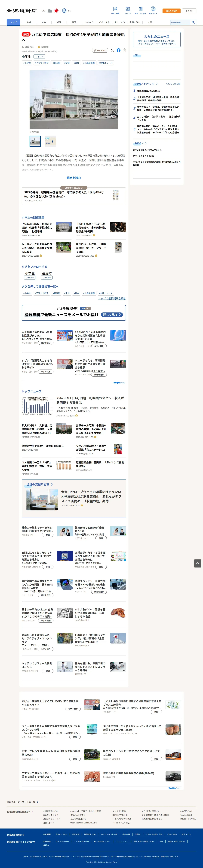
Task: Click the search magnifier button
Action: (193, 22)
